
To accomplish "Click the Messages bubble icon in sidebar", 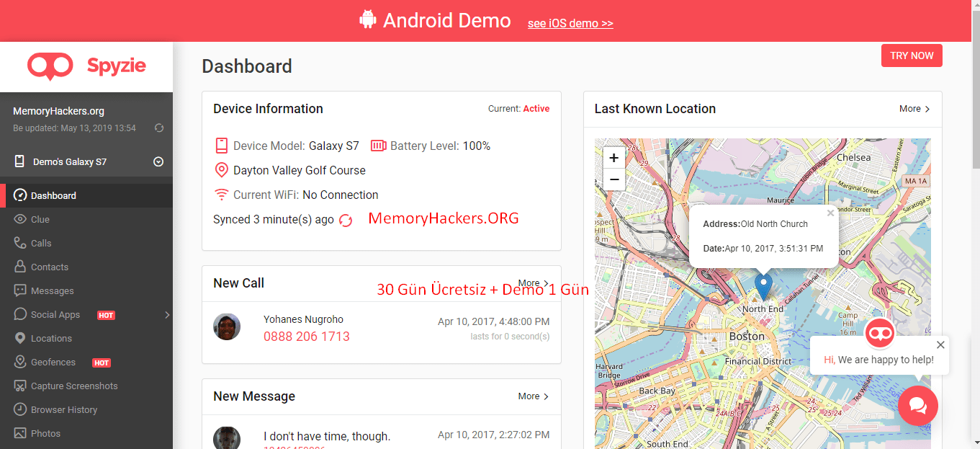I will pos(20,290).
